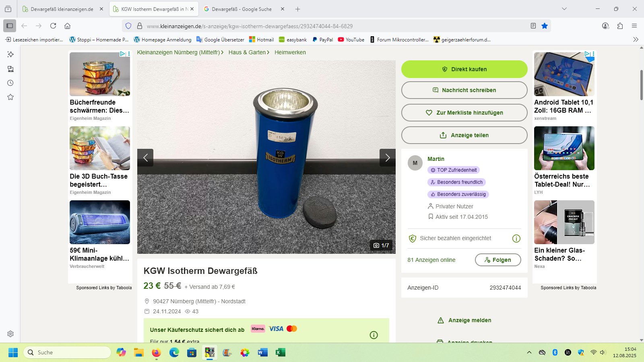This screenshot has width=644, height=362.
Task: Open Sicher bezahlen info icon
Action: tap(516, 239)
